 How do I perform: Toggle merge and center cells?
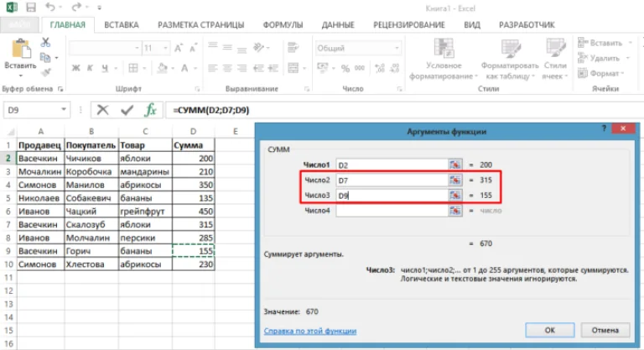click(x=293, y=68)
